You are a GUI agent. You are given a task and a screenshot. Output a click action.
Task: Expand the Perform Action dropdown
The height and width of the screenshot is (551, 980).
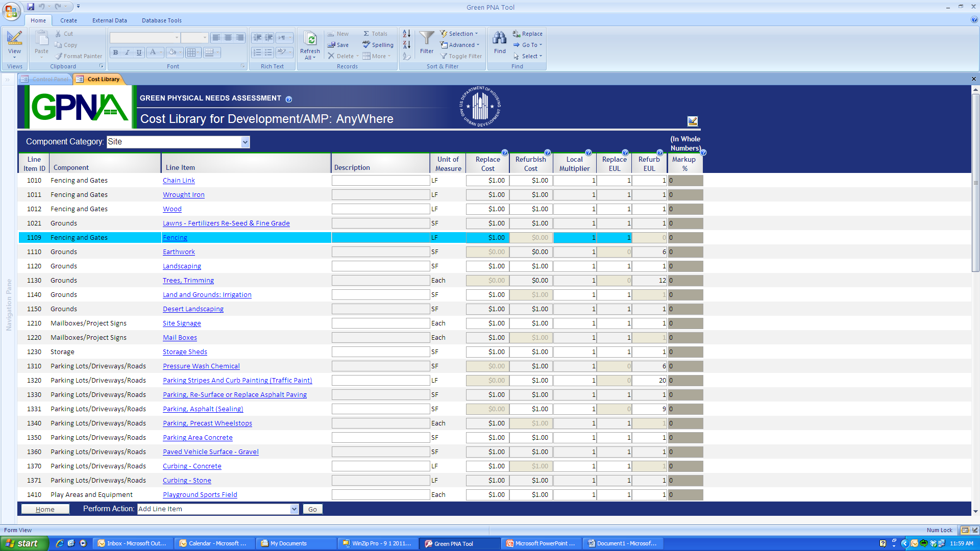tap(295, 509)
